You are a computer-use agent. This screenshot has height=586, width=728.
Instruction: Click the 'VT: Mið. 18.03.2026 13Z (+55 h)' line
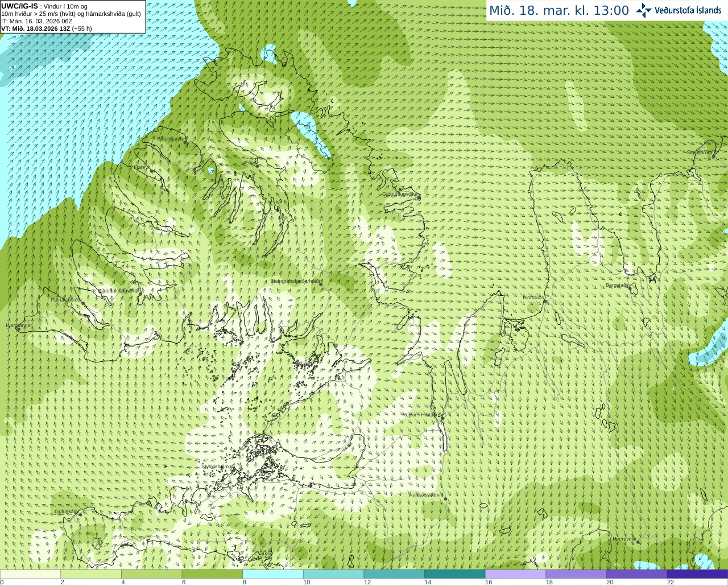point(47,28)
